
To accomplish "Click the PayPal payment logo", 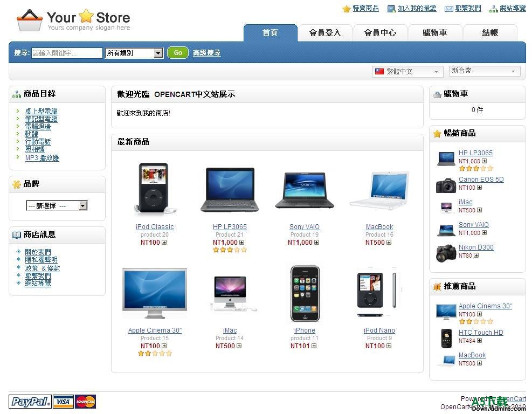I will tap(30, 402).
